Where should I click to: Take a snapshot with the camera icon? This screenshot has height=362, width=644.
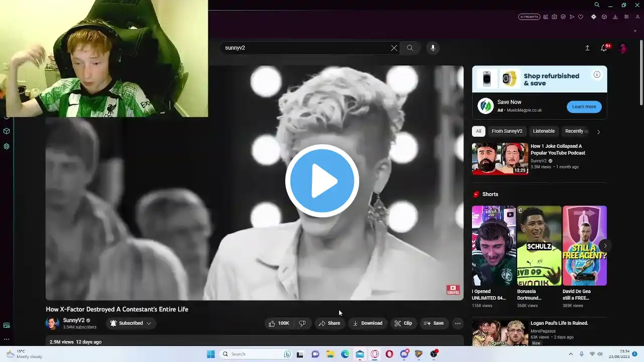pyautogui.click(x=554, y=17)
